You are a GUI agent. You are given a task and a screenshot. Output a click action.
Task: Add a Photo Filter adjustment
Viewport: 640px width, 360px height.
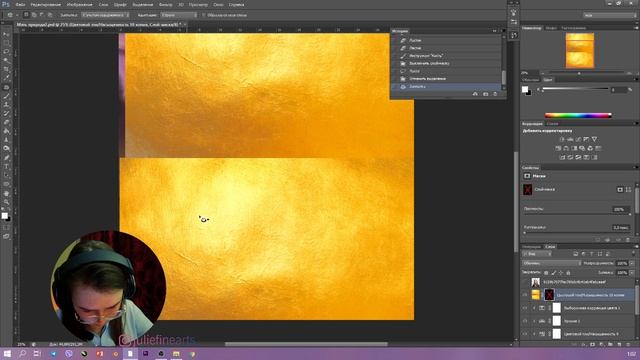point(582,148)
